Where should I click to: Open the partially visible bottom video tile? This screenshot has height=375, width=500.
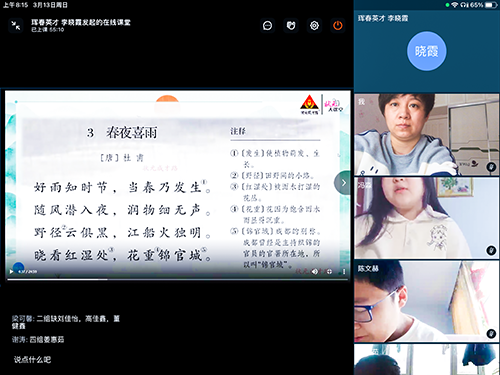point(427,360)
